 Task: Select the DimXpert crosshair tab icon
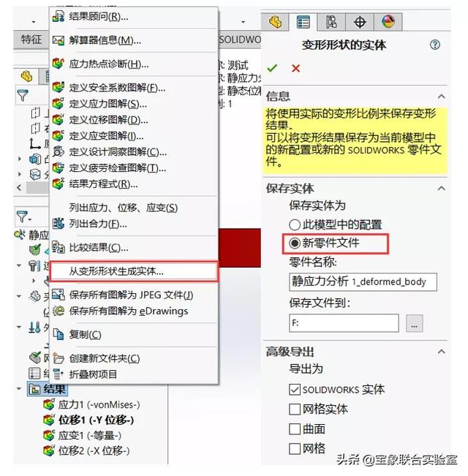point(360,22)
